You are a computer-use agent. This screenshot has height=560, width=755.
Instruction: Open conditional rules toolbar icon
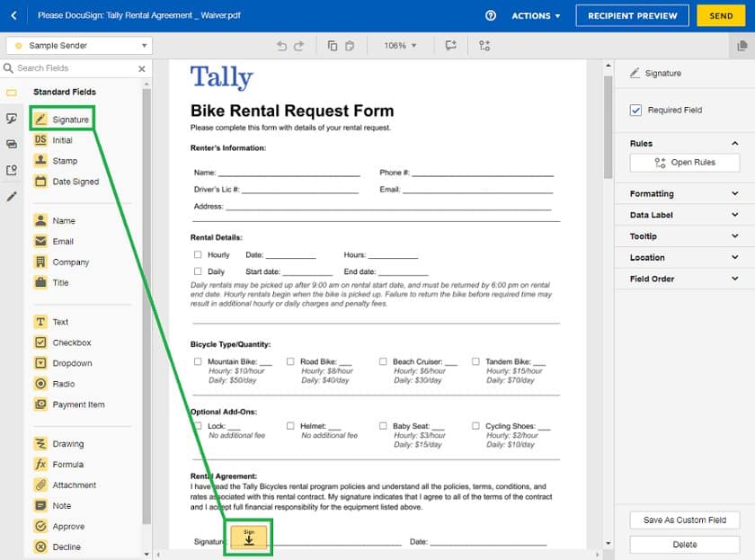click(484, 46)
